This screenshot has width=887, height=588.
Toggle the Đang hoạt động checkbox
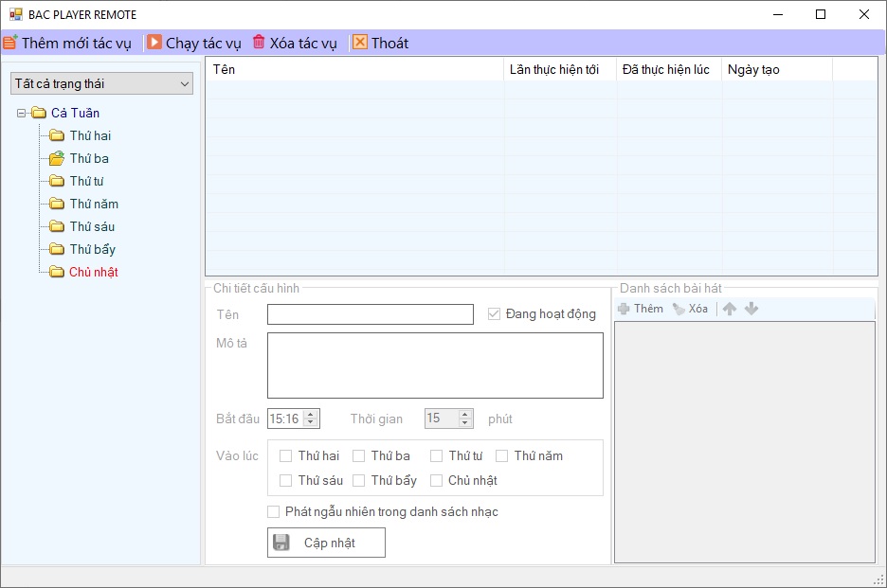(494, 314)
